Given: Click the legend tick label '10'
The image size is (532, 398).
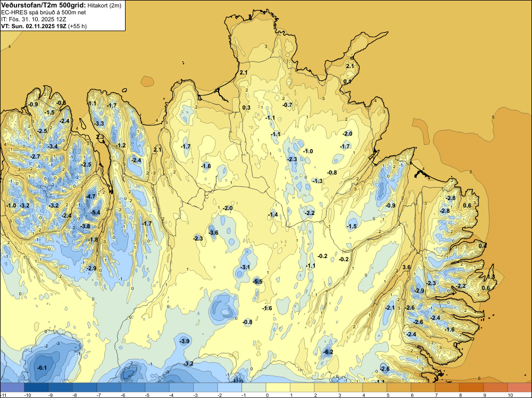Looking at the screenshot, I should click(x=510, y=395).
